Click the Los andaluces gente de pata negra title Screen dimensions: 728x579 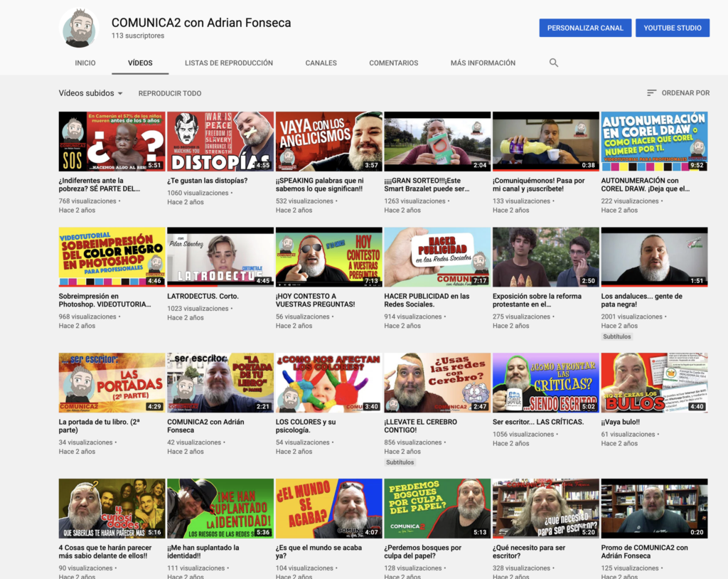coord(641,300)
